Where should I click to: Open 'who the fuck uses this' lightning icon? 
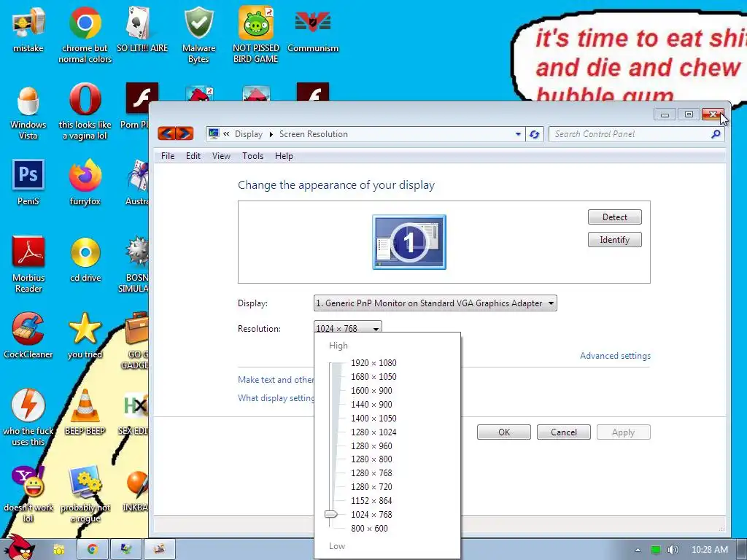[28, 418]
